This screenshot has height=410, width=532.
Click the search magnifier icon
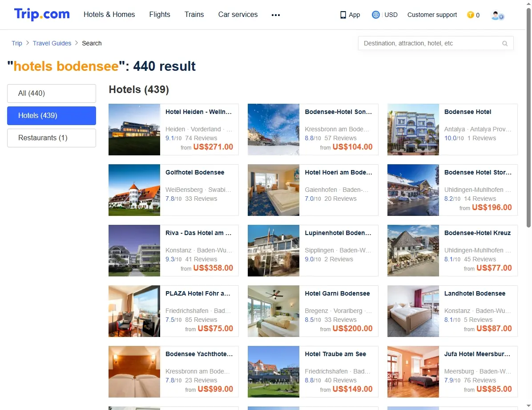(x=505, y=44)
